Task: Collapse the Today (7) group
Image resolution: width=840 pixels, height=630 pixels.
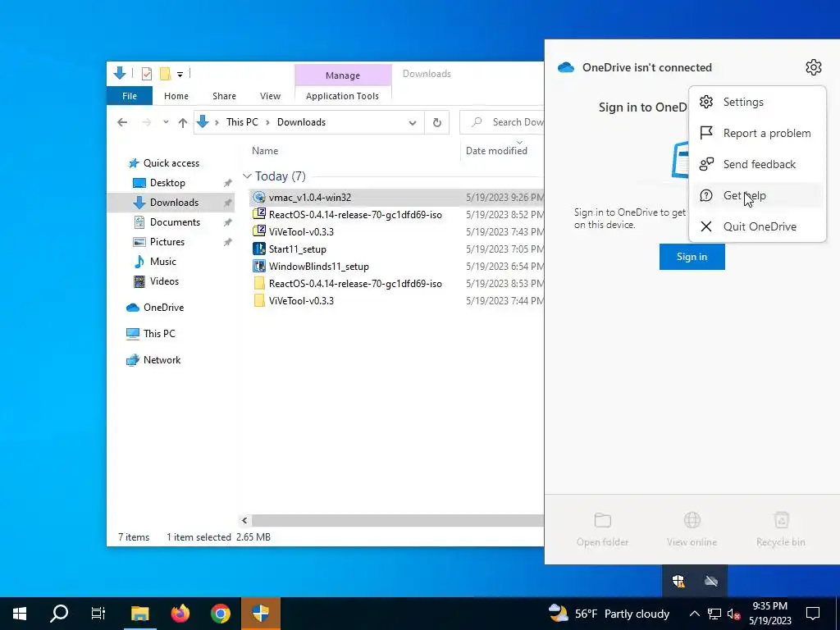Action: click(x=247, y=176)
